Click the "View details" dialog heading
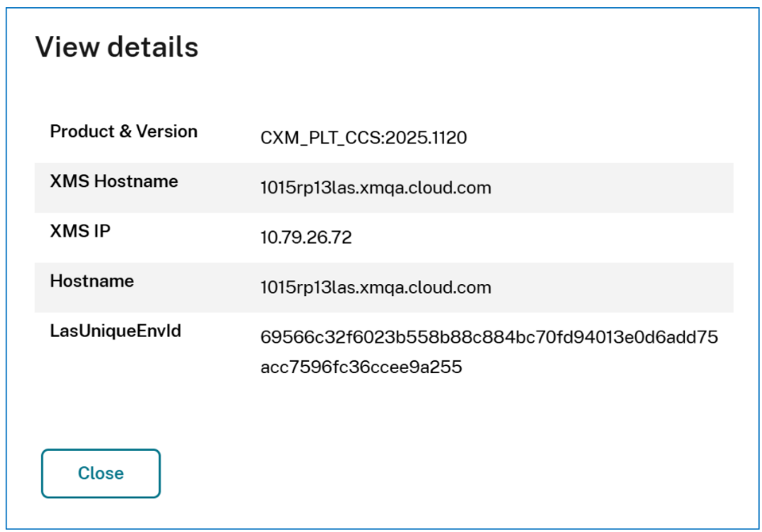 point(116,47)
